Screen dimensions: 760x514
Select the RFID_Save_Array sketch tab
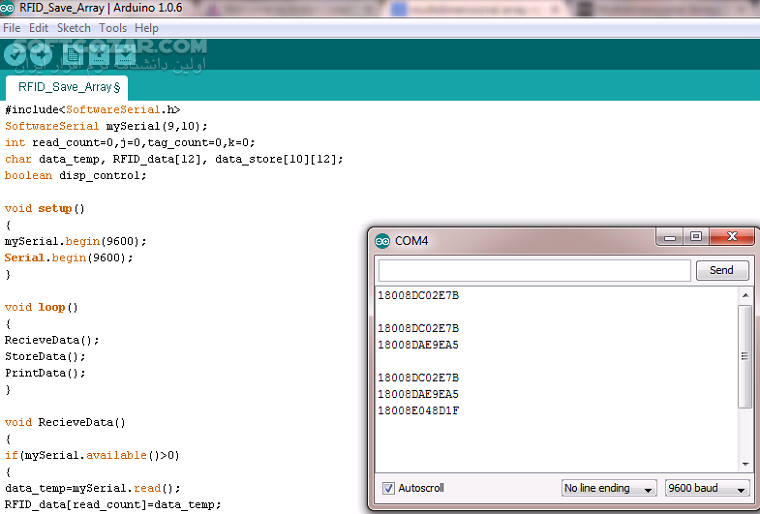(67, 87)
